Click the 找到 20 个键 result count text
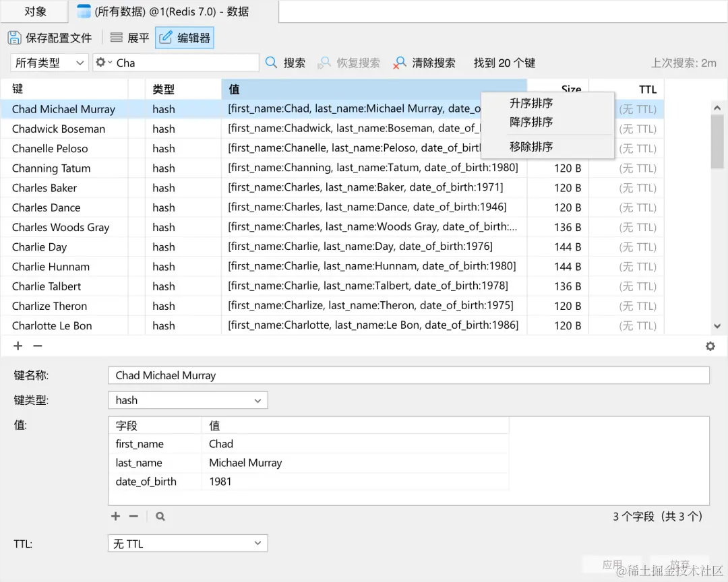 [x=504, y=63]
